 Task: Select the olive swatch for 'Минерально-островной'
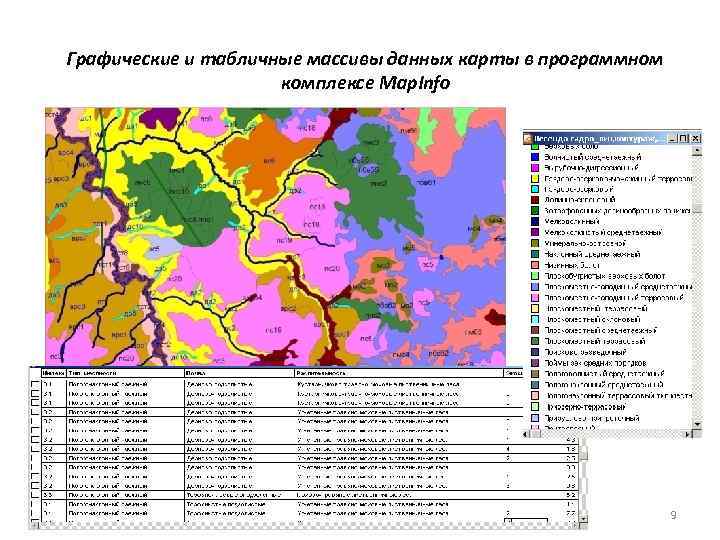[535, 243]
